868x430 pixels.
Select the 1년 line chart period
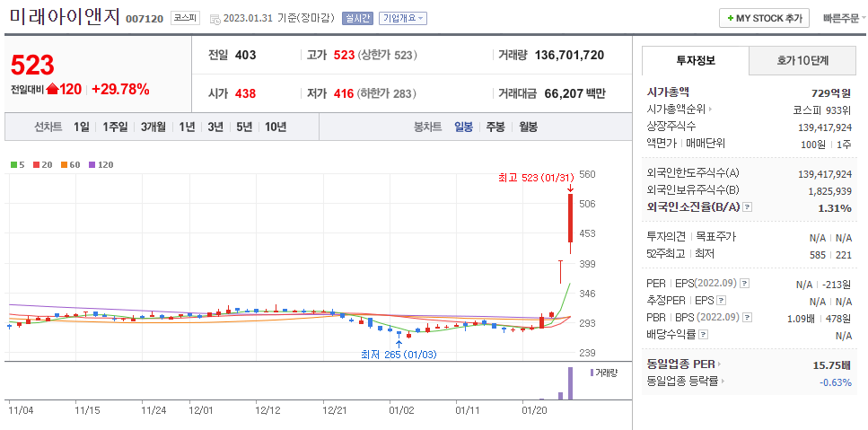(187, 127)
